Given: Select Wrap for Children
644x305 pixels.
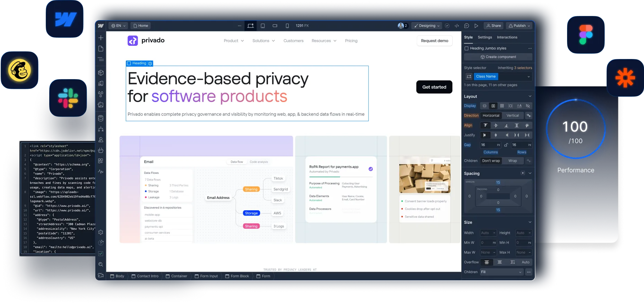Looking at the screenshot, I should point(513,161).
